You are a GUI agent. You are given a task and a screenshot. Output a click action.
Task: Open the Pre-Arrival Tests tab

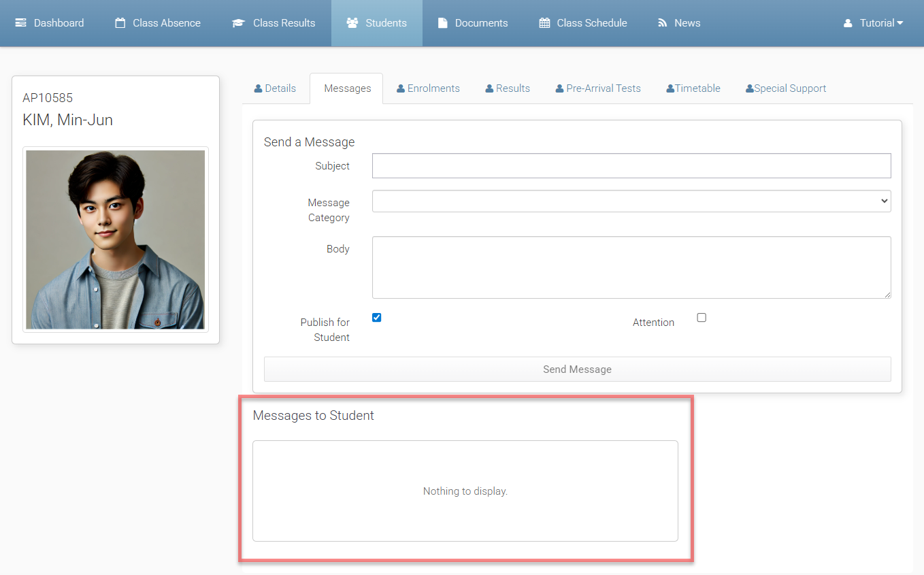coord(598,88)
